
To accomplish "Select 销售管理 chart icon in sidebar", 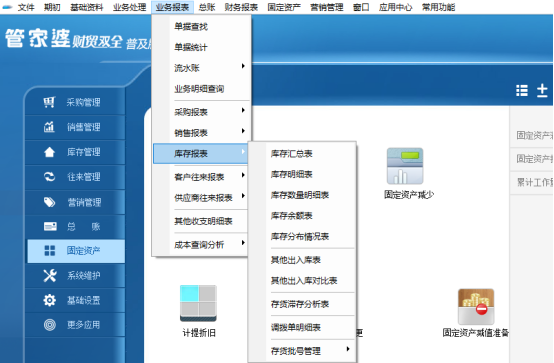I will point(75,127).
